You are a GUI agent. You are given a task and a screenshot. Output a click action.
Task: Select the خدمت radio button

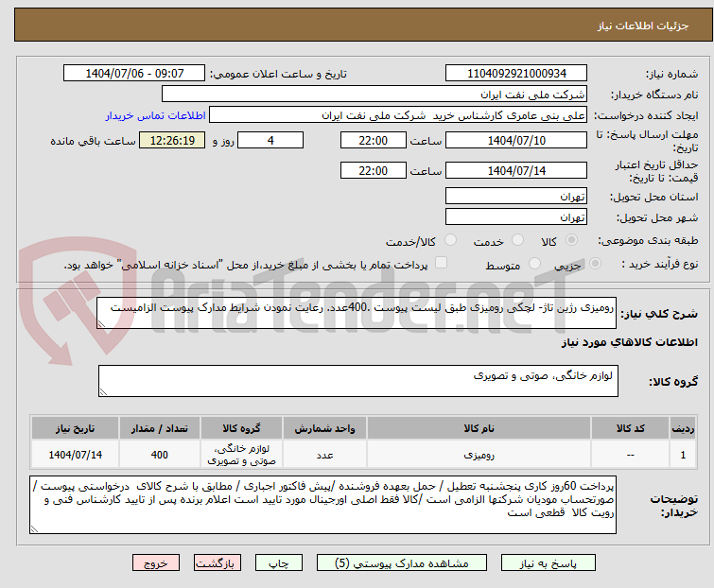tap(517, 240)
